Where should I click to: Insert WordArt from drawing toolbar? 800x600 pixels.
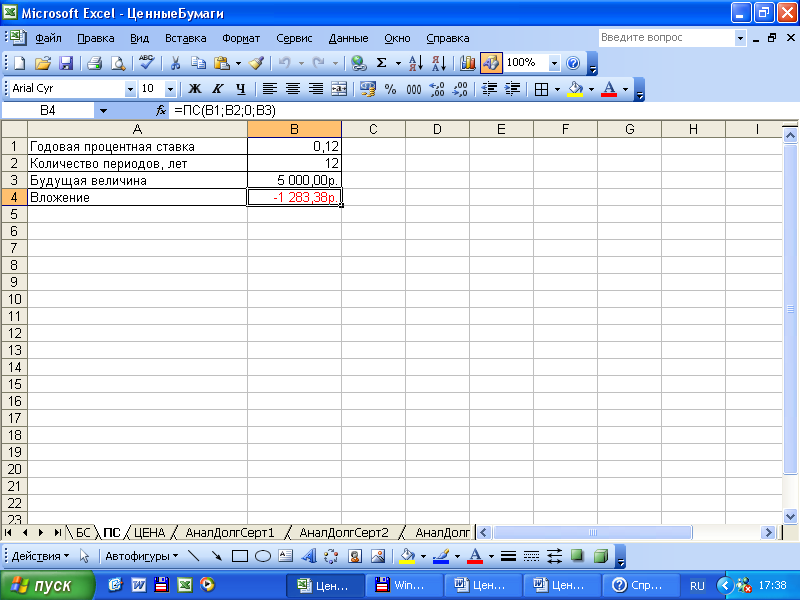pyautogui.click(x=309, y=556)
